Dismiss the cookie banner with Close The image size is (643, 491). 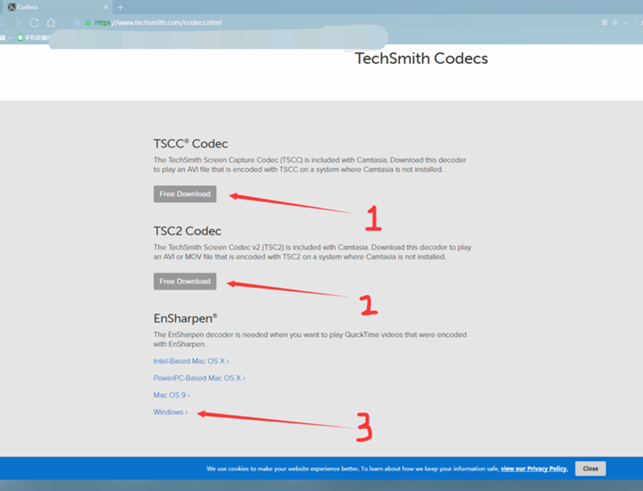[x=590, y=468]
